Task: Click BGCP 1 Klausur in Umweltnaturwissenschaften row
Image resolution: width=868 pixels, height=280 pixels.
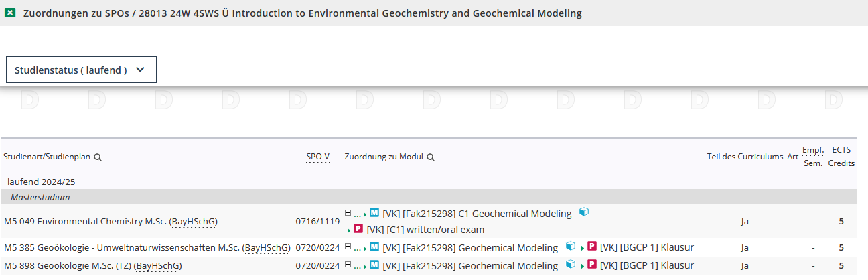Action: click(x=647, y=247)
